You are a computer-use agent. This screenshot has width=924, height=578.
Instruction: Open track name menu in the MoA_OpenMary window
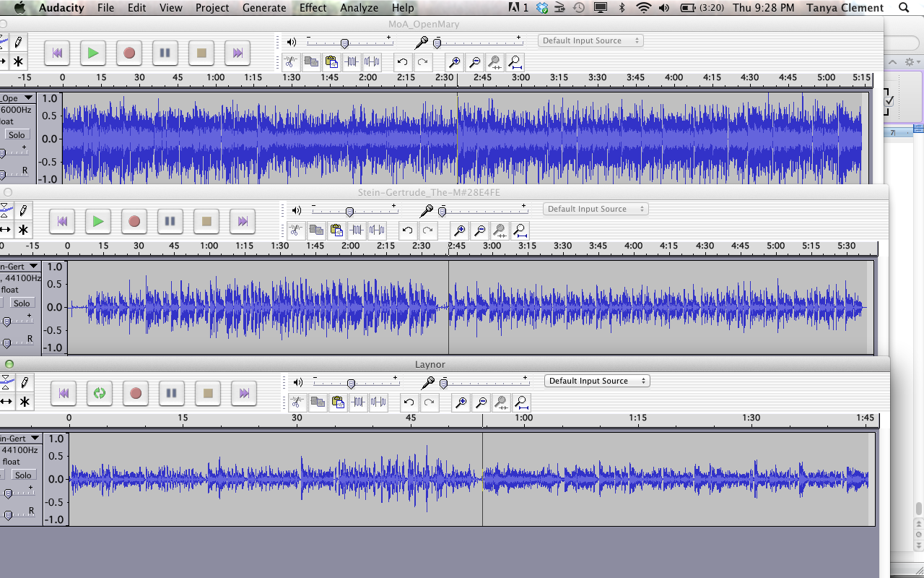tap(17, 98)
